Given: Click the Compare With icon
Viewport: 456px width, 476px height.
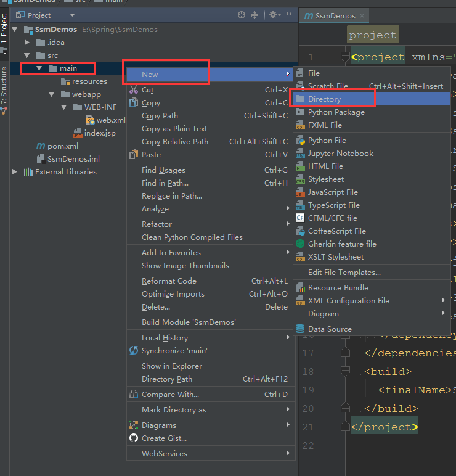Looking at the screenshot, I should pyautogui.click(x=134, y=395).
